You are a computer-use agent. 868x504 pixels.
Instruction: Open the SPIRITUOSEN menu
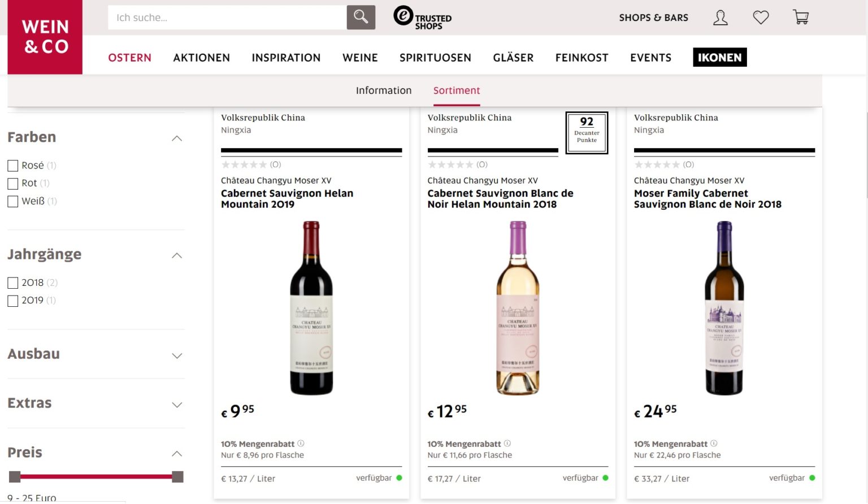(435, 58)
